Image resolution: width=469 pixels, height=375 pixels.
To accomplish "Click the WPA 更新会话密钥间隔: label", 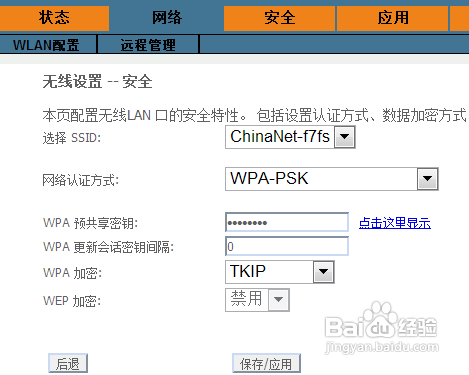I will [108, 247].
